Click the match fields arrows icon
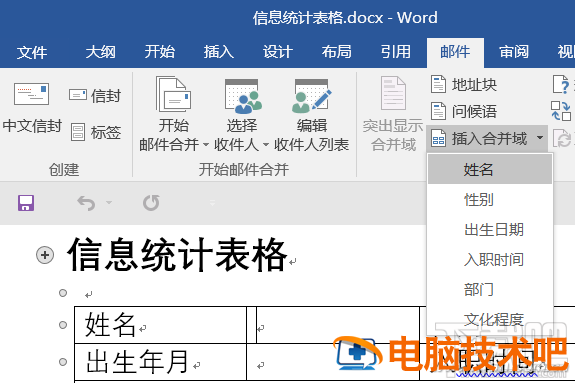Screen dimensions: 575x383 point(561,111)
